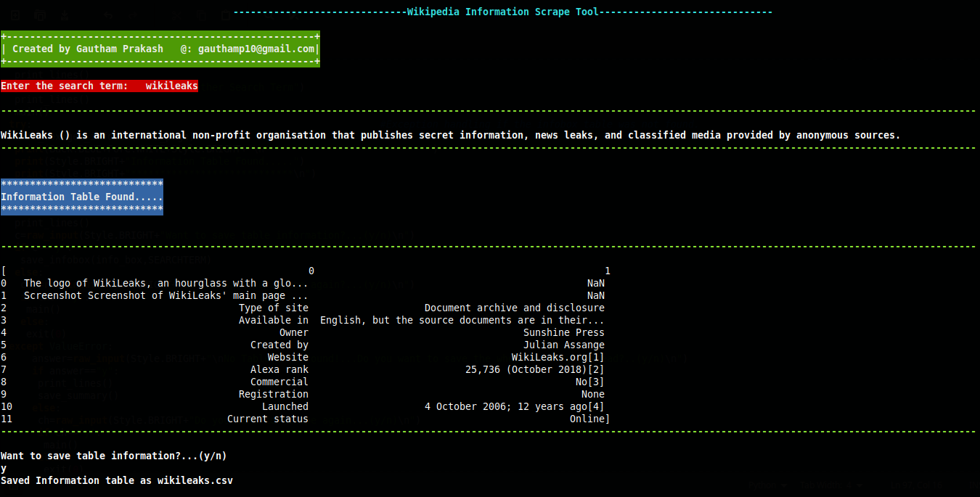Select the 'No[3]' value
Image resolution: width=980 pixels, height=497 pixels.
coord(590,382)
